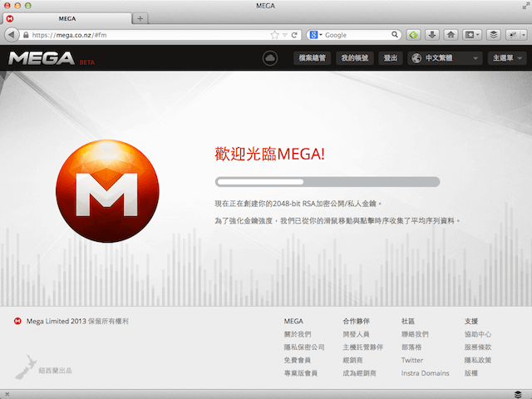
Task: Open 聯絡我們 footer link
Action: tap(415, 334)
